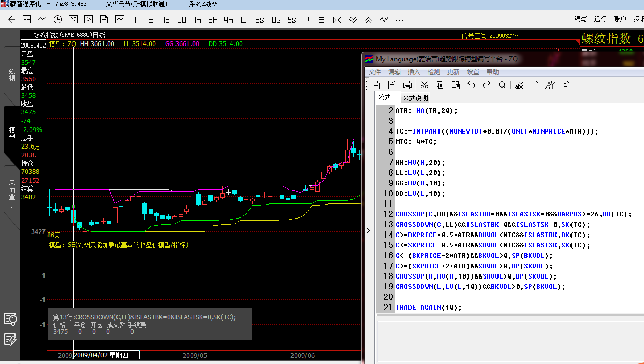The height and width of the screenshot is (364, 644).
Task: Switch to the 公式说明 tab
Action: click(415, 98)
